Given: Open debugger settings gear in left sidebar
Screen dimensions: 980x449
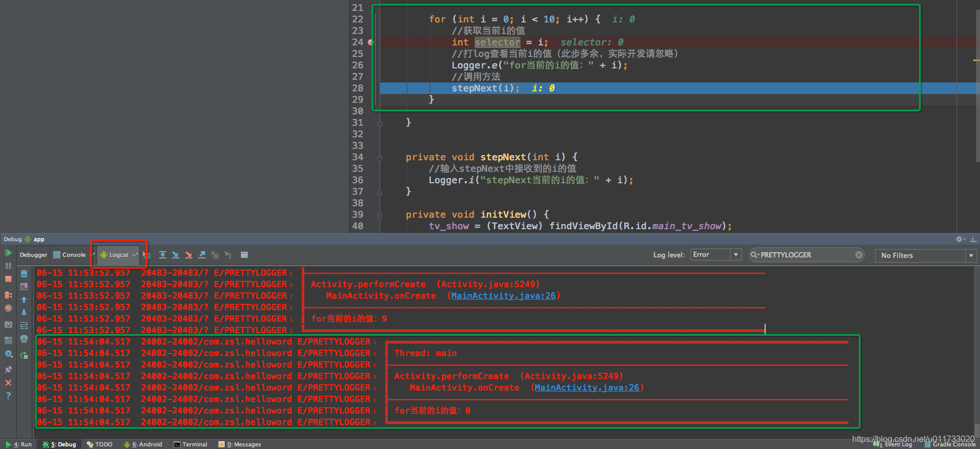Looking at the screenshot, I should (x=8, y=353).
